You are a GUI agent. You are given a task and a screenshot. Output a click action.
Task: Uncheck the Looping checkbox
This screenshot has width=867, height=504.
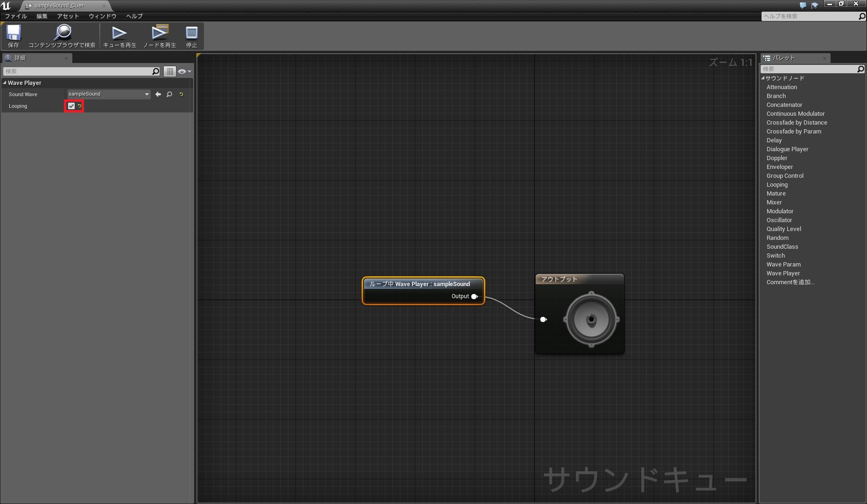click(71, 106)
